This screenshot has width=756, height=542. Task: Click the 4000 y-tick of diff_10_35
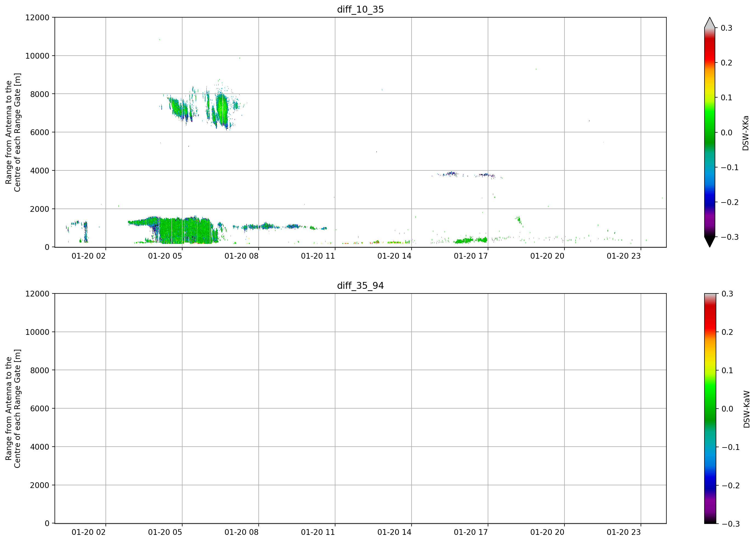pyautogui.click(x=40, y=171)
